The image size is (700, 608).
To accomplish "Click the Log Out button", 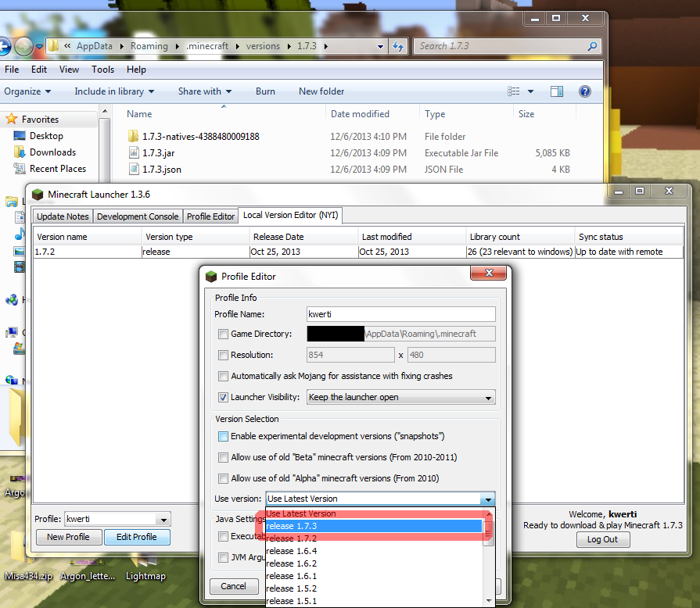I will tap(602, 539).
